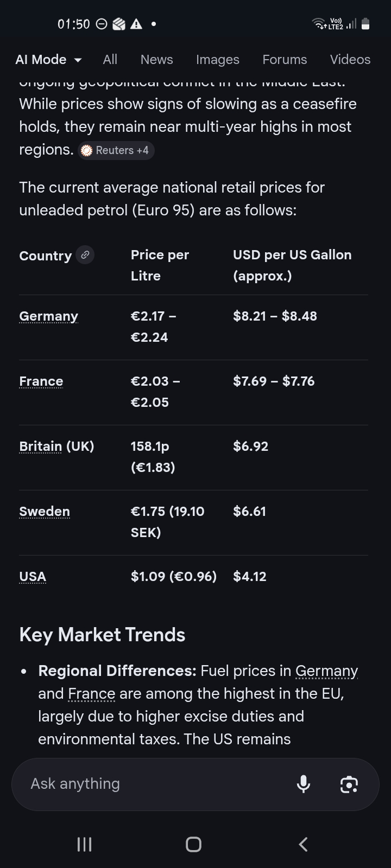The height and width of the screenshot is (868, 391).
Task: Open the recent apps navigation button
Action: pos(84,844)
